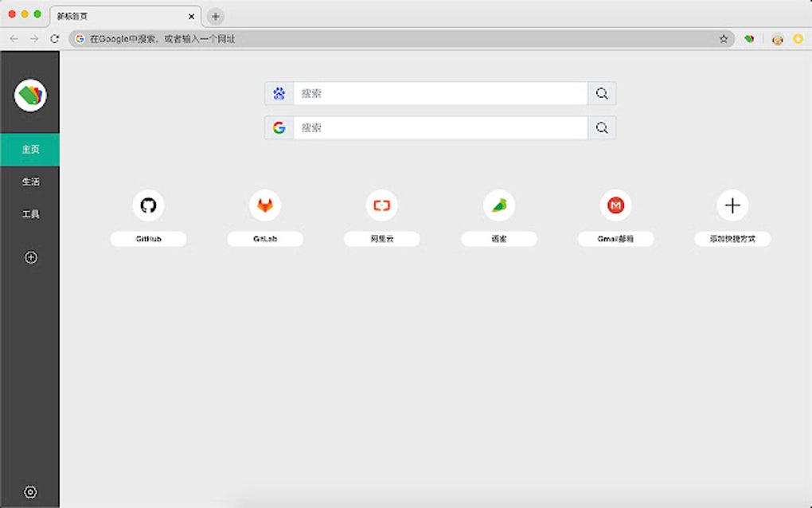
Task: Click the GitHub label button
Action: click(148, 239)
